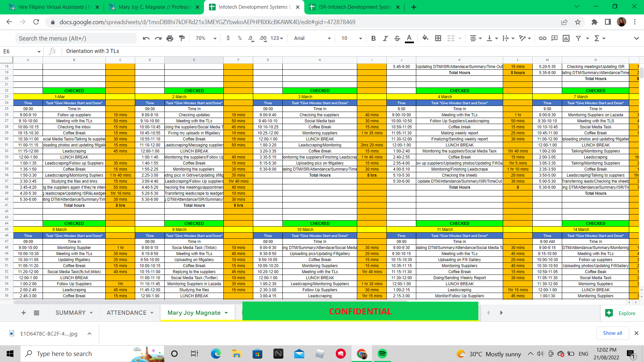Select the paint format tool
Image resolution: width=644 pixels, height=362 pixels.
pos(182,38)
